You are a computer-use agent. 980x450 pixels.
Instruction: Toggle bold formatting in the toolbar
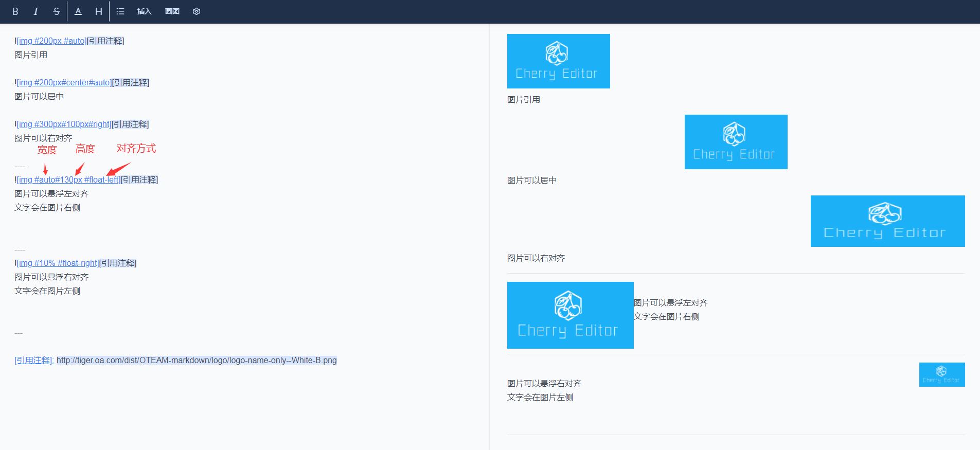point(15,11)
